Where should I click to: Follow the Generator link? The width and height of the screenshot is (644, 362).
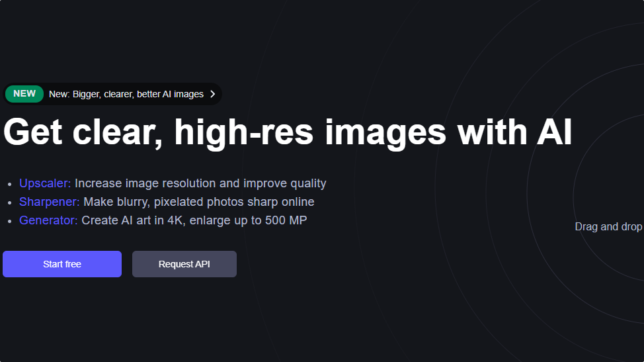tap(48, 220)
